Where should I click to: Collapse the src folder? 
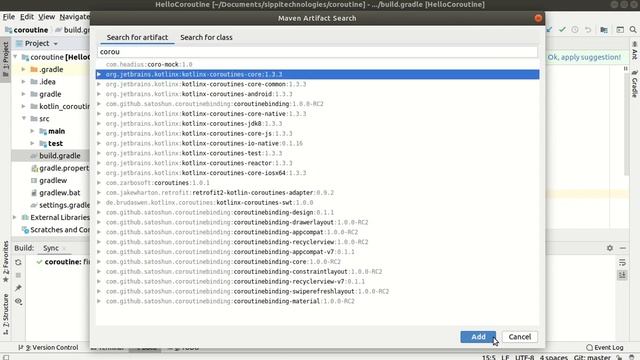point(24,118)
